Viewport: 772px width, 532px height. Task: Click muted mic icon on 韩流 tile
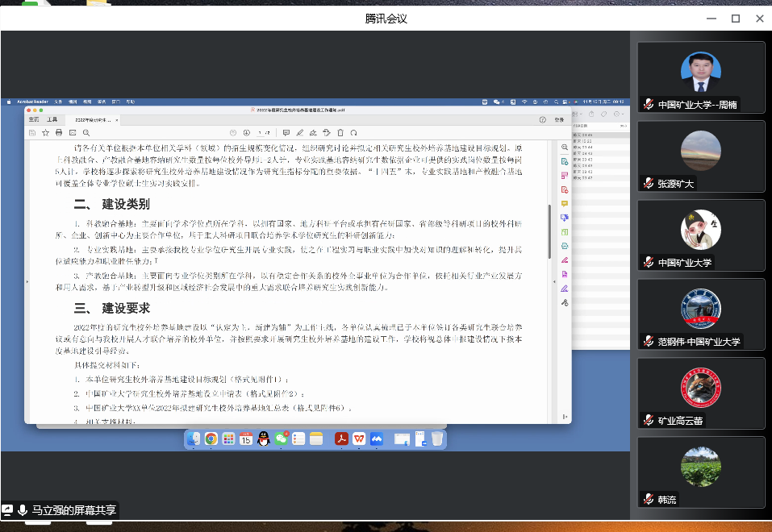648,500
